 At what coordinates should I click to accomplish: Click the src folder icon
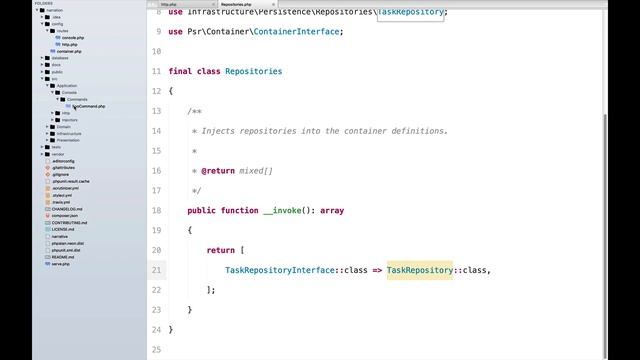47,79
